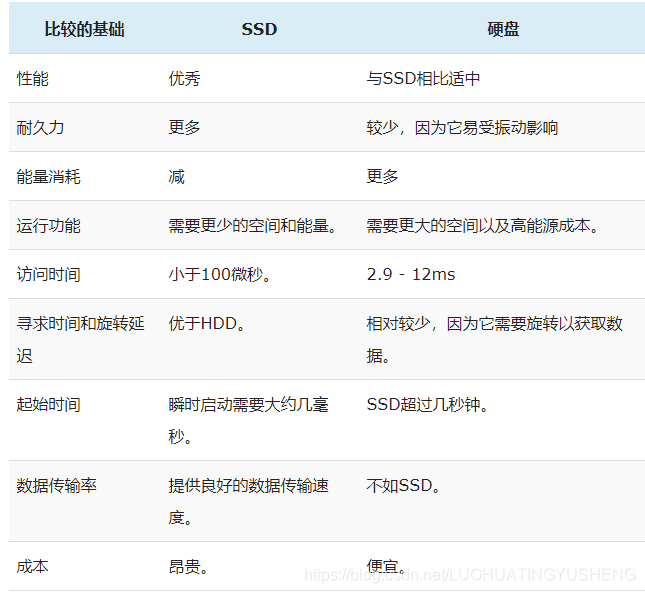The width and height of the screenshot is (645, 593).
Task: Click the cell '与SSD相比适中'
Action: click(x=423, y=79)
